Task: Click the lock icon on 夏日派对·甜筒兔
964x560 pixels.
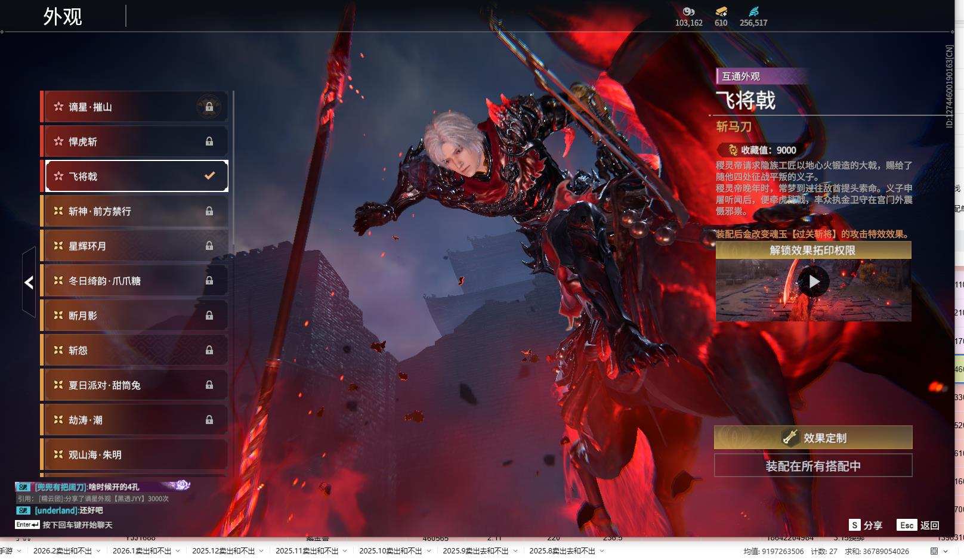Action: 209,385
